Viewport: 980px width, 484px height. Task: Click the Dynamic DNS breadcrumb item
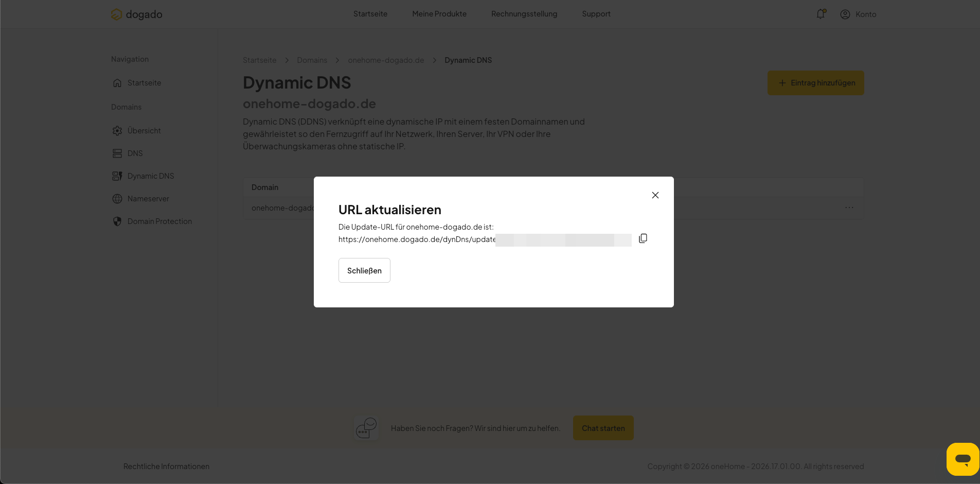click(468, 60)
